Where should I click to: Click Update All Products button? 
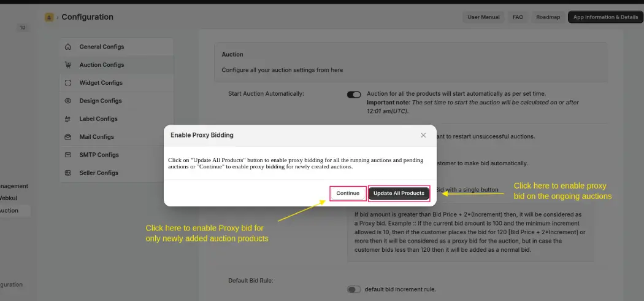(x=399, y=193)
